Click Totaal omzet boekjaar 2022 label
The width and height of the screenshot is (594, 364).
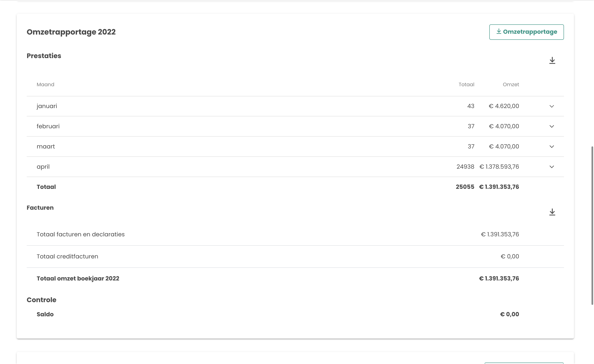[78, 279]
